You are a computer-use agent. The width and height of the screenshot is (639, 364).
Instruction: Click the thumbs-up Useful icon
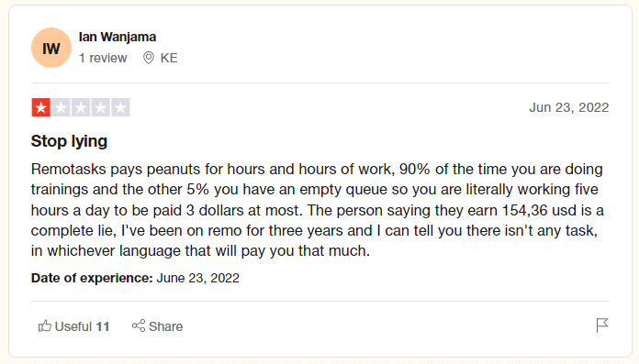[x=45, y=325]
